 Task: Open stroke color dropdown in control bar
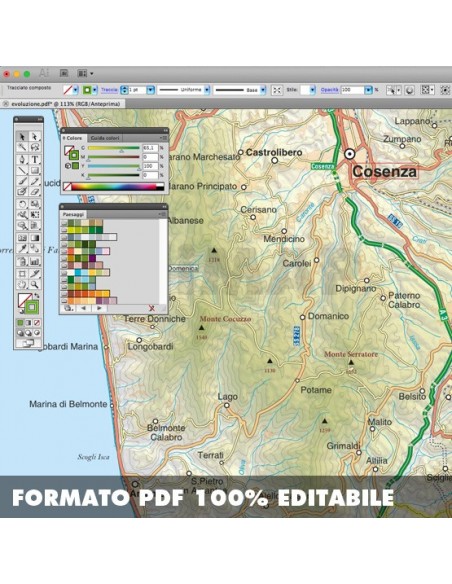tap(95, 90)
